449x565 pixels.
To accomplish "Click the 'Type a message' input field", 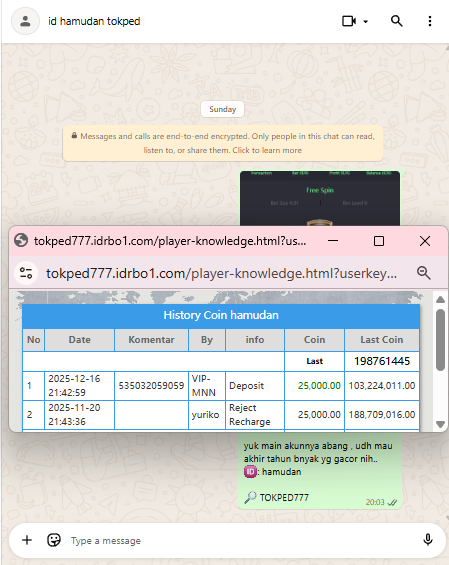I will pos(241,540).
